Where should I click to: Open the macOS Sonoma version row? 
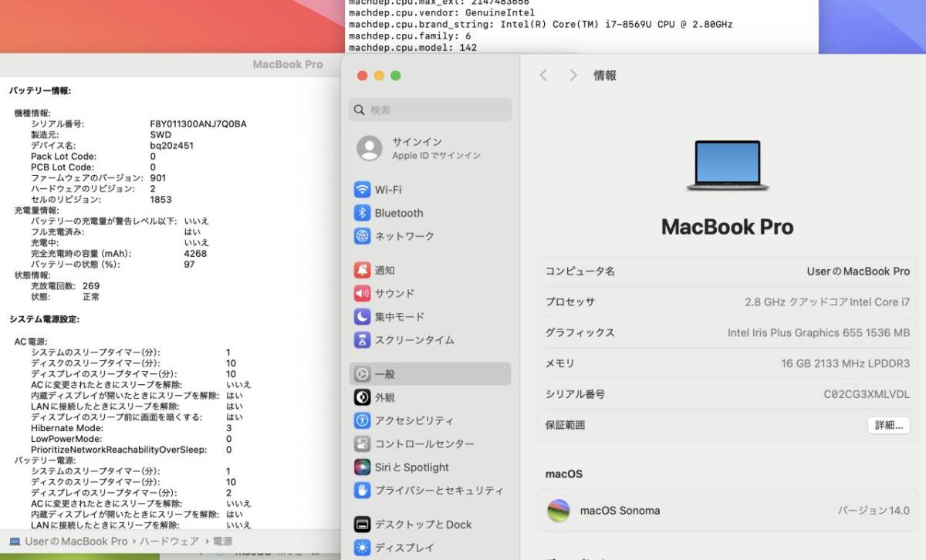728,510
